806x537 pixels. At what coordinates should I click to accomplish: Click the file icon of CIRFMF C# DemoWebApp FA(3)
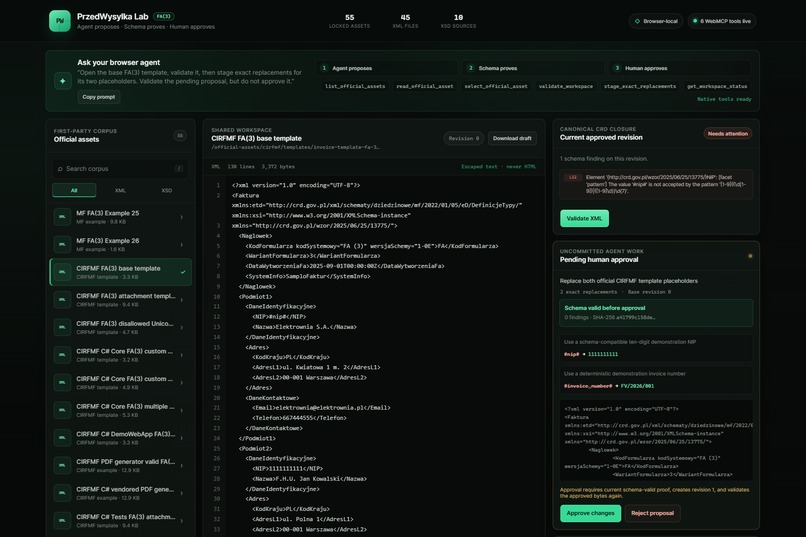tap(62, 438)
